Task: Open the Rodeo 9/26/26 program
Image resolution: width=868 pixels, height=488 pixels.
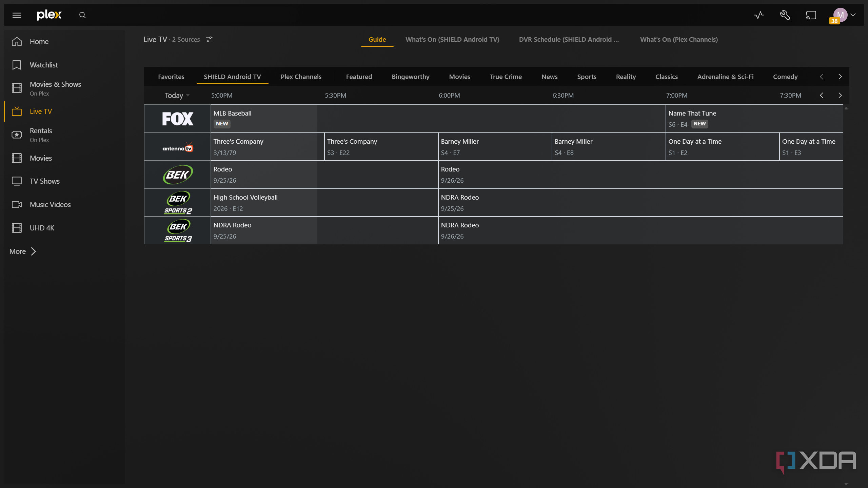Action: pyautogui.click(x=641, y=175)
